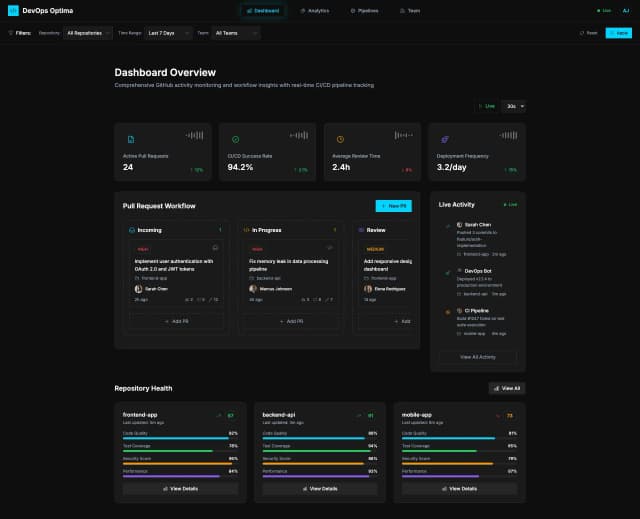Viewport: 640px width, 519px height.
Task: Open the Pipelines tab
Action: (366, 10)
